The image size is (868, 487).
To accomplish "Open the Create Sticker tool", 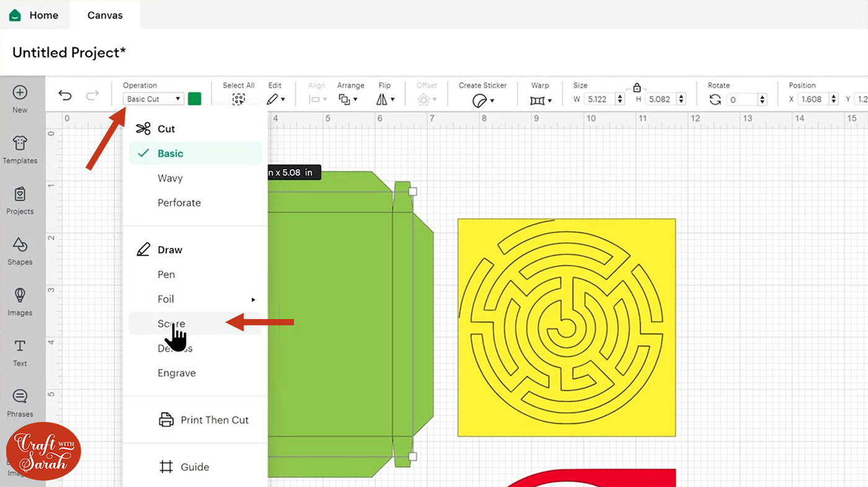I will (482, 99).
